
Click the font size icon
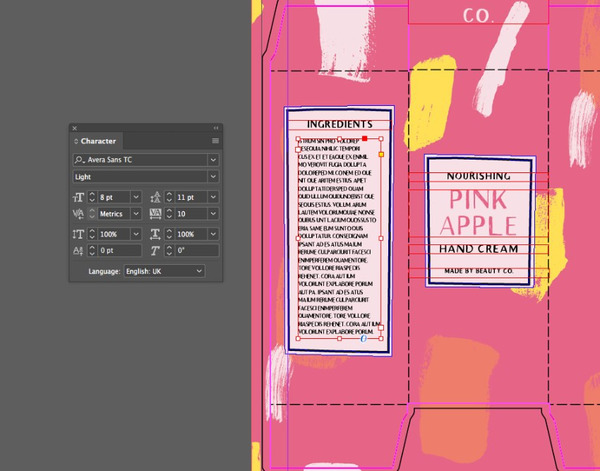click(78, 197)
